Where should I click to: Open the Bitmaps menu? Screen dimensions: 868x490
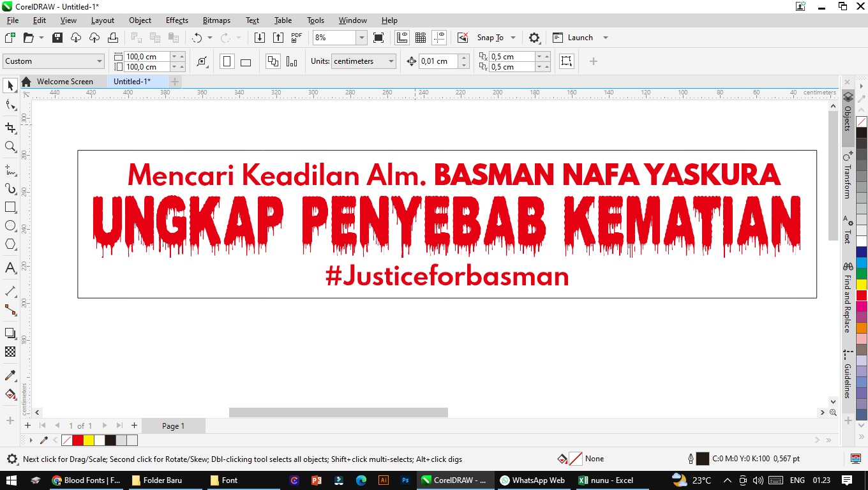pos(216,20)
